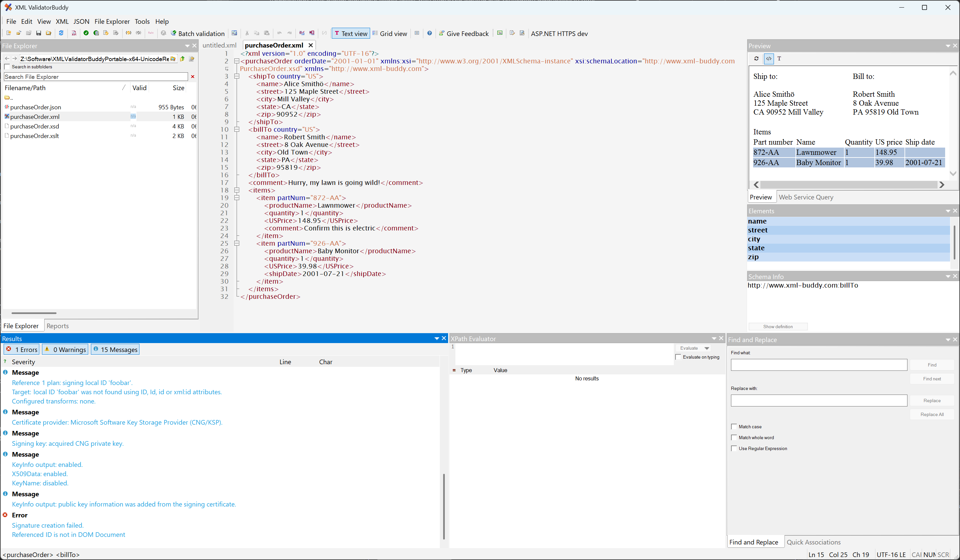This screenshot has height=560, width=960.
Task: Click the New document toolbar icon
Action: (8, 33)
